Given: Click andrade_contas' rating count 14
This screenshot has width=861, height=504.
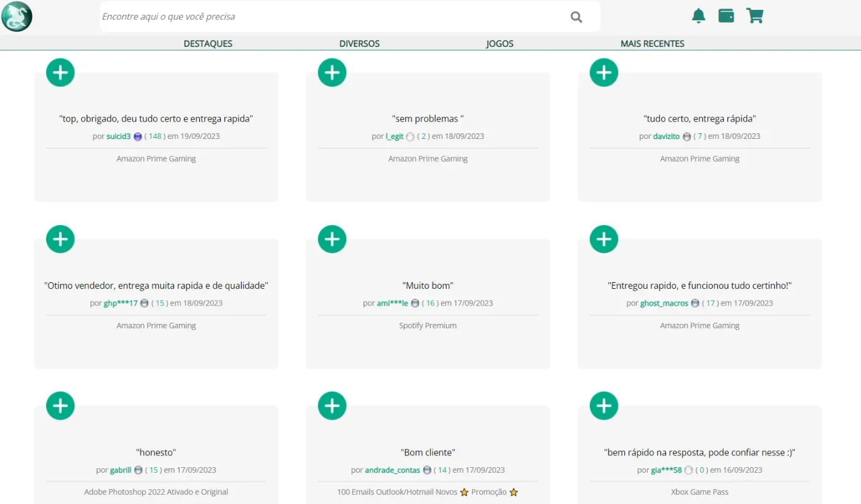Looking at the screenshot, I should tap(442, 470).
